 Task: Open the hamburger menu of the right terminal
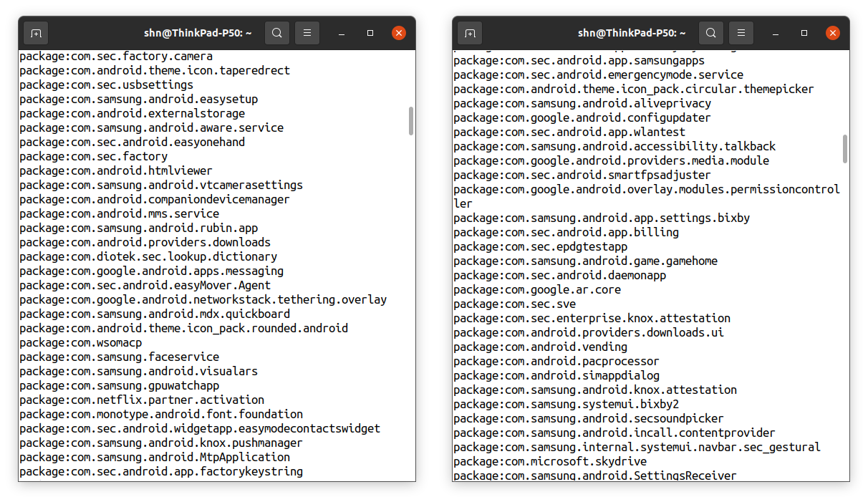(x=741, y=33)
